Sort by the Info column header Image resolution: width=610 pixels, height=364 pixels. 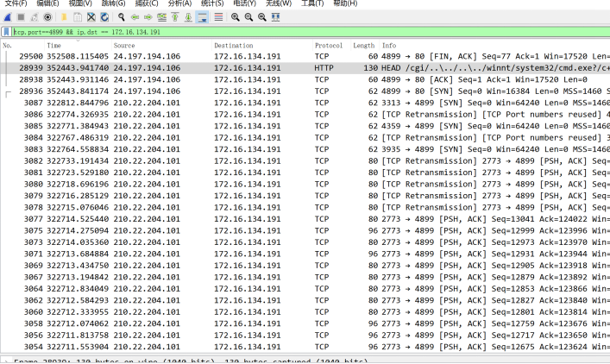494,46
